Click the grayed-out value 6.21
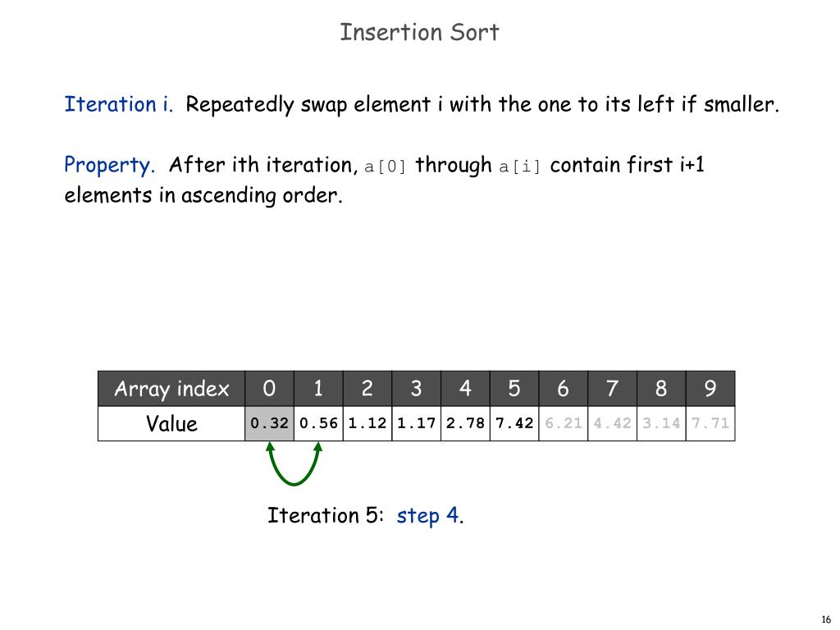 point(564,423)
